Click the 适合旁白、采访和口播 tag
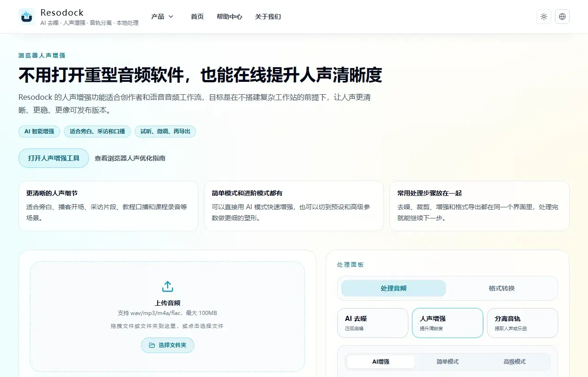Screen dimensions: 588x377 click(x=97, y=131)
